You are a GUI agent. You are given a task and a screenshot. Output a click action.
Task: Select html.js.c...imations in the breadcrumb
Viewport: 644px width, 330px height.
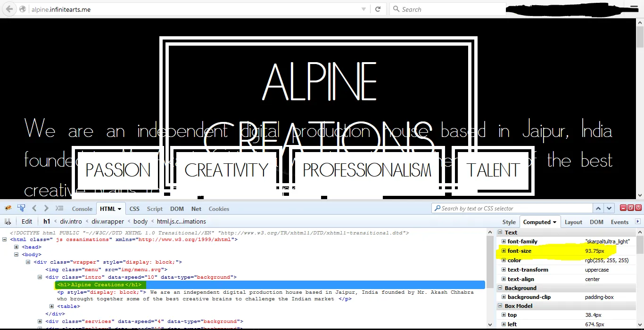tap(182, 221)
